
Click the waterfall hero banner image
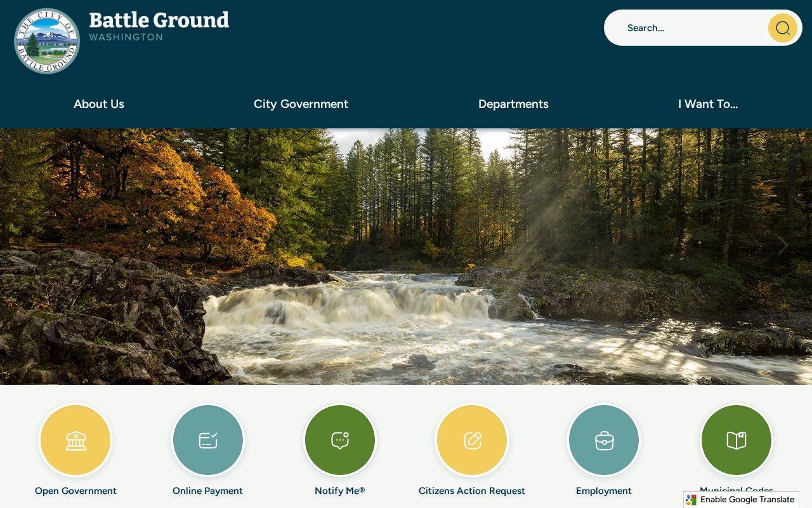point(406,257)
